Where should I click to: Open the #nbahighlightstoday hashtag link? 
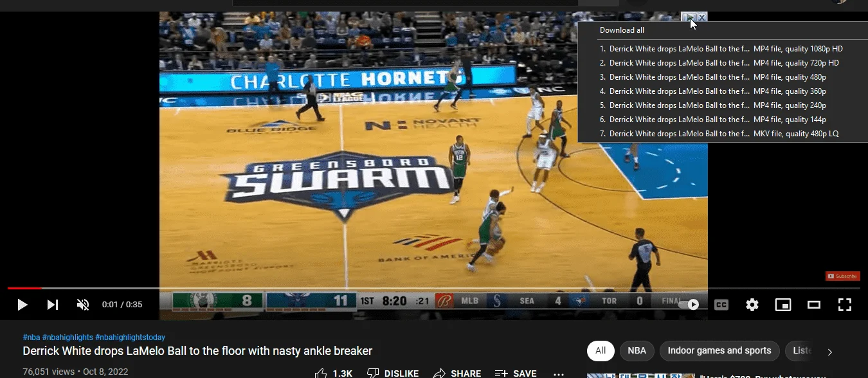point(131,337)
